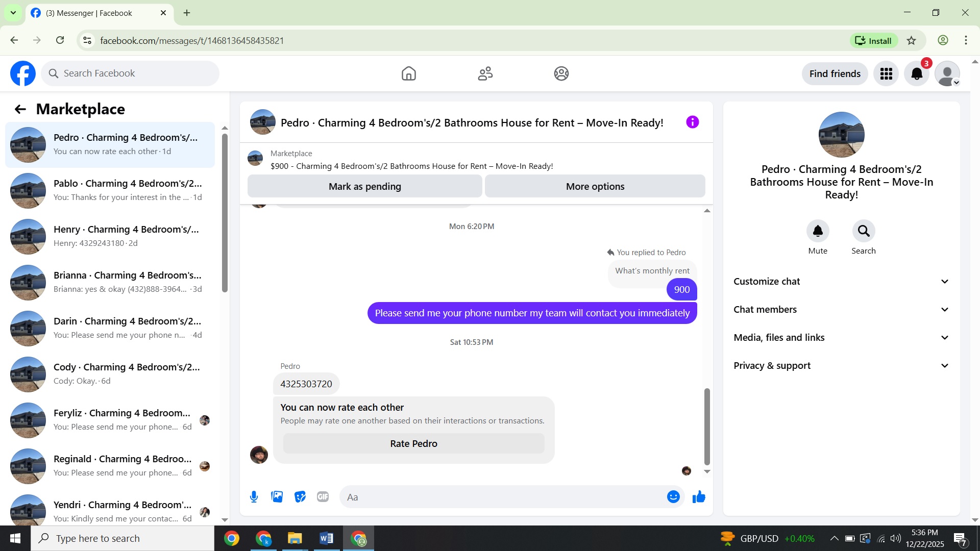Mute this conversation
Screen dimensions: 980x551
(818, 232)
